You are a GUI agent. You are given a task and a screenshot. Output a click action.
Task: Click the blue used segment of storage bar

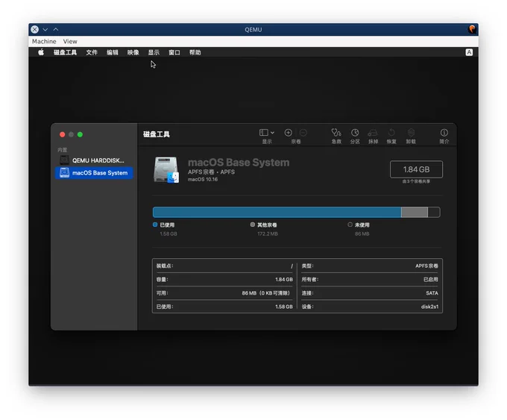pos(277,213)
